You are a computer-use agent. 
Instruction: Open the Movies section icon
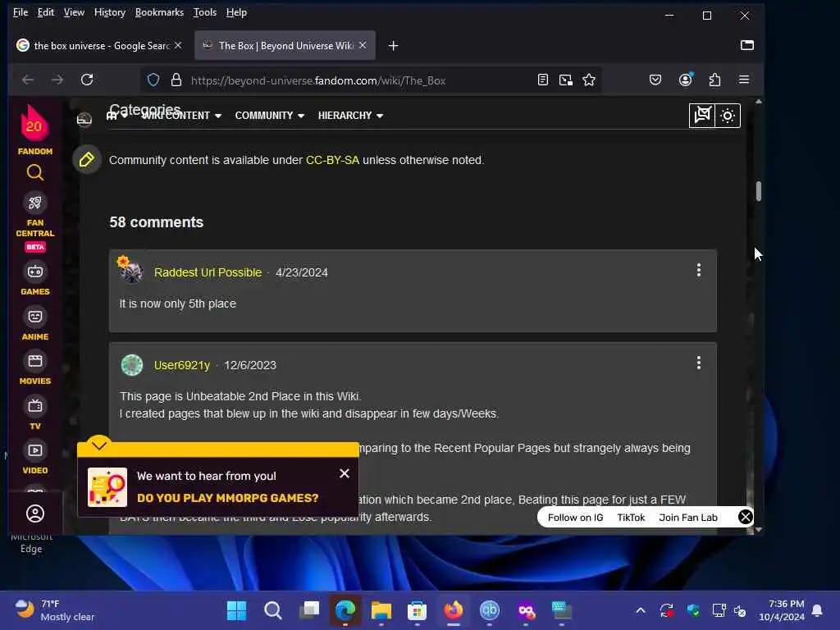click(34, 361)
